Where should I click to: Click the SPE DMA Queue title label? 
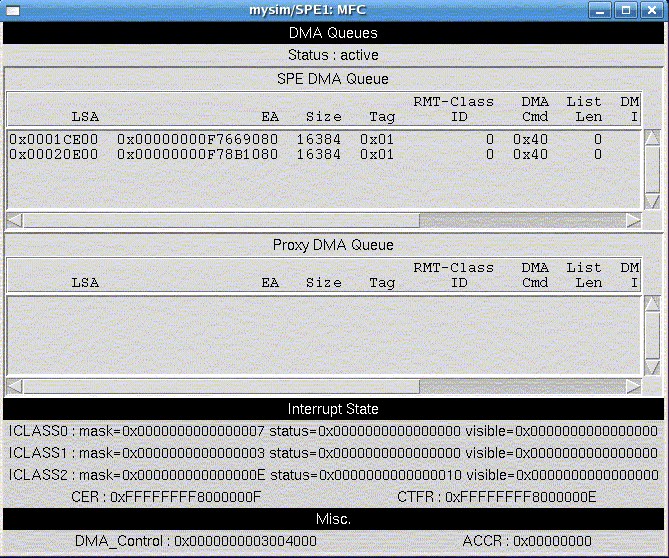pyautogui.click(x=333, y=79)
